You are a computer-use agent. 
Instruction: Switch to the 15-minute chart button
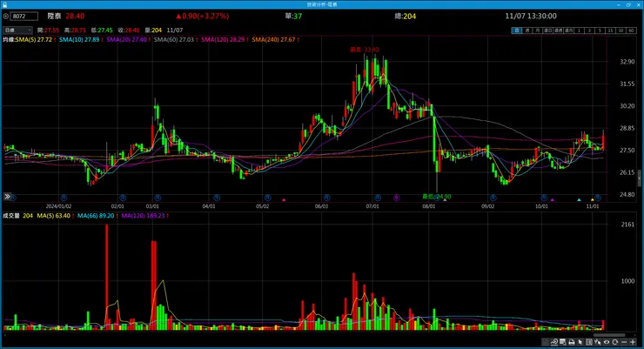pos(611,30)
